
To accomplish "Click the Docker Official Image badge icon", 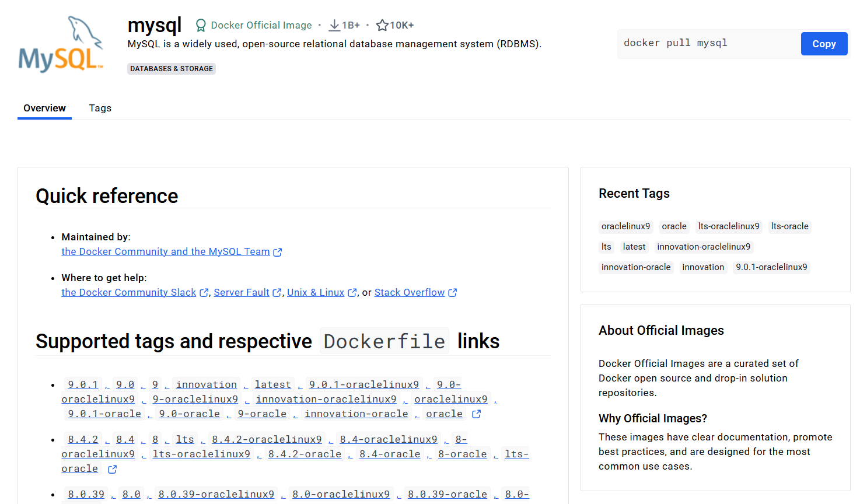I will tap(201, 25).
